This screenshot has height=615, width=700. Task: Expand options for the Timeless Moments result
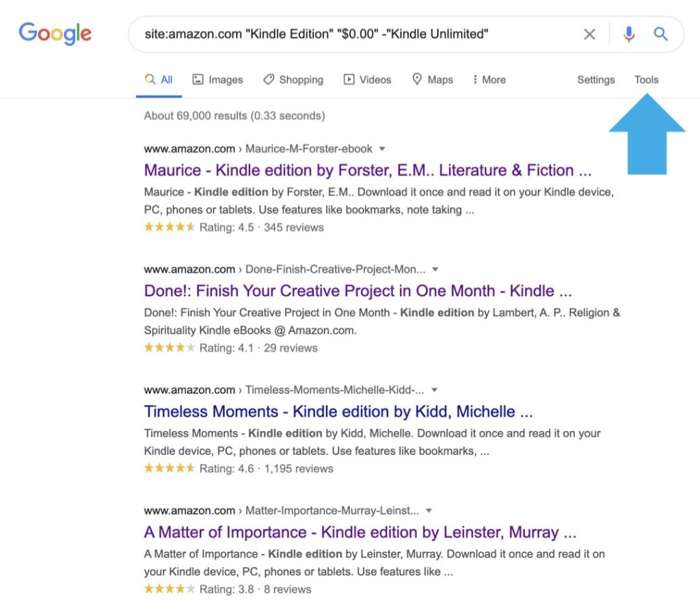435,389
